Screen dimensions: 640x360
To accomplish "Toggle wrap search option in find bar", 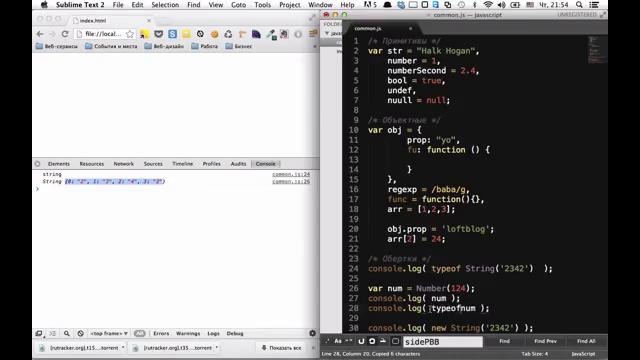I will tap(372, 341).
